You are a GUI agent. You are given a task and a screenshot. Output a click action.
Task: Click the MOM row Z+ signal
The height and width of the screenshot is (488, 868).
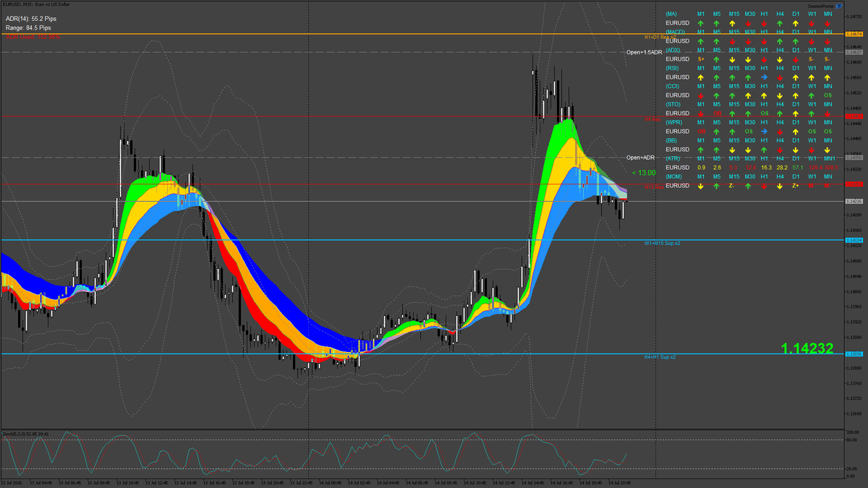tap(796, 186)
